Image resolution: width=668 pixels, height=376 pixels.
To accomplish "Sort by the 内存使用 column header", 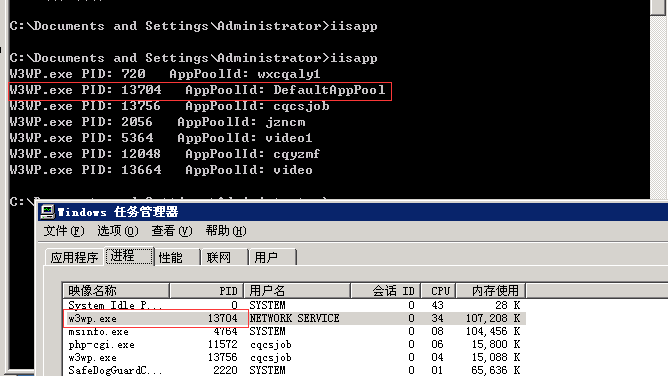I will pos(491,291).
